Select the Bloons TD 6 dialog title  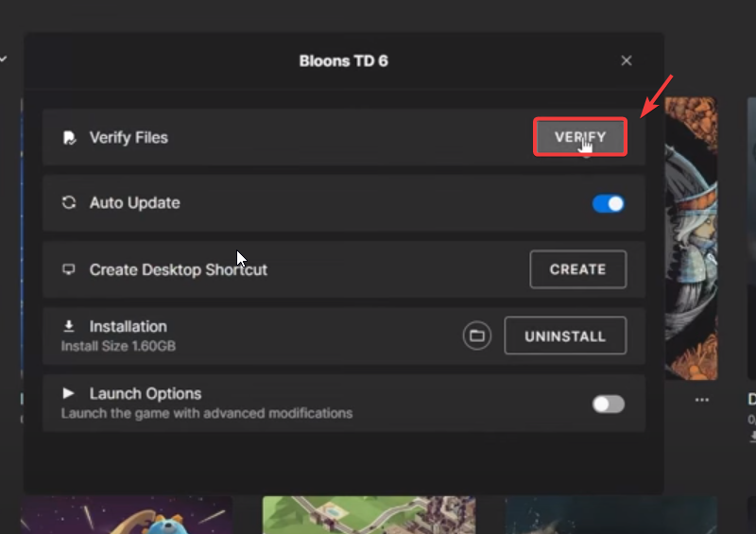tap(343, 61)
